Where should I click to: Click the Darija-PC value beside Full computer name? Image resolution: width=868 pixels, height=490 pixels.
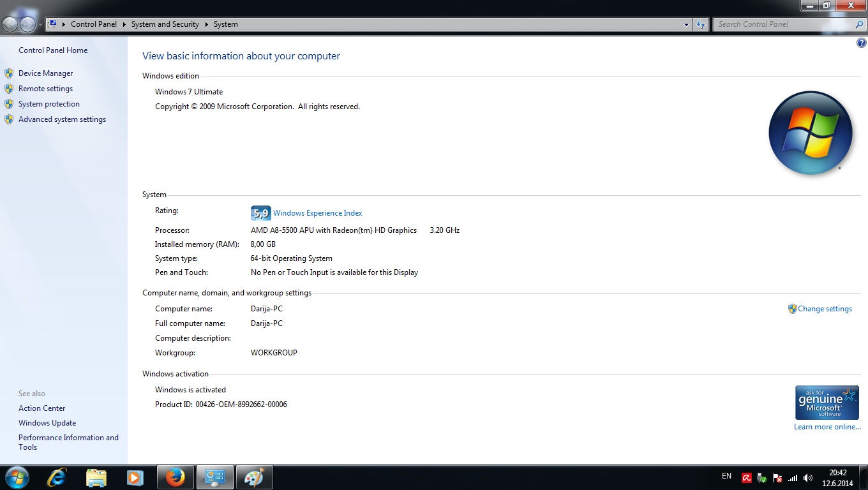pos(267,323)
